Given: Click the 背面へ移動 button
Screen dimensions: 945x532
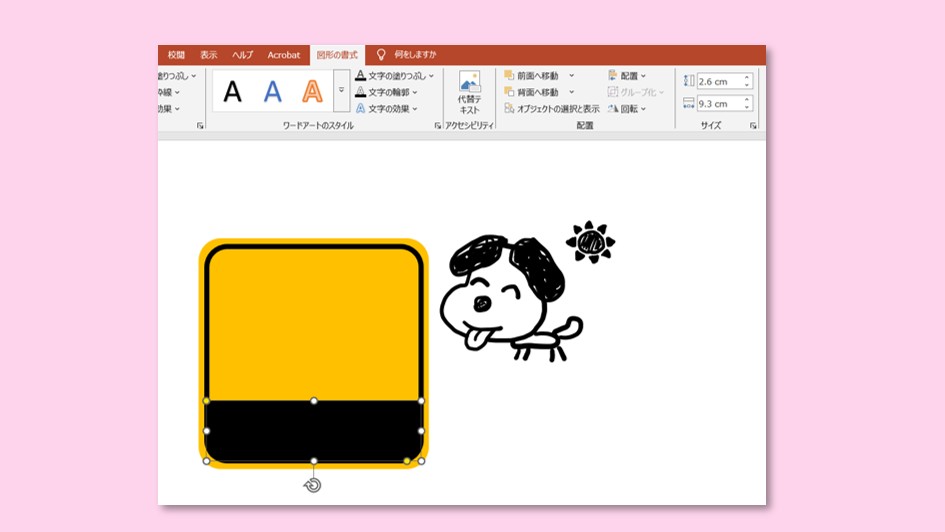Looking at the screenshot, I should click(531, 92).
